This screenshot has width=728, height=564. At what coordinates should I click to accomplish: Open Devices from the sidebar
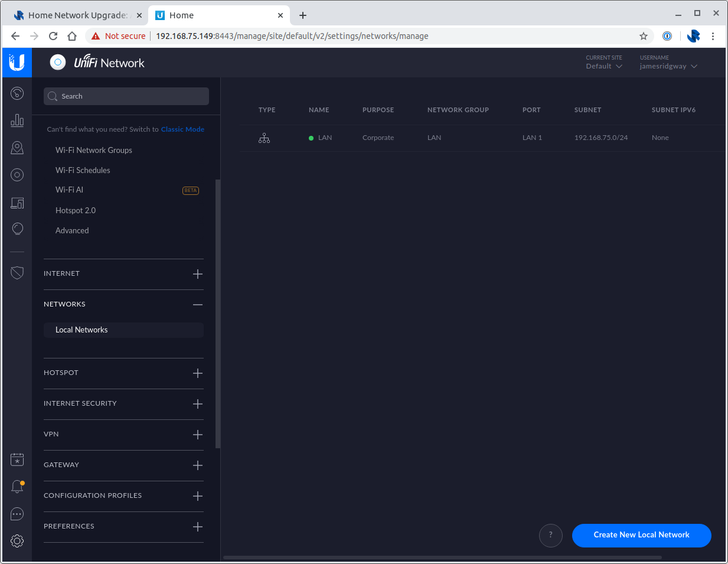pos(17,203)
